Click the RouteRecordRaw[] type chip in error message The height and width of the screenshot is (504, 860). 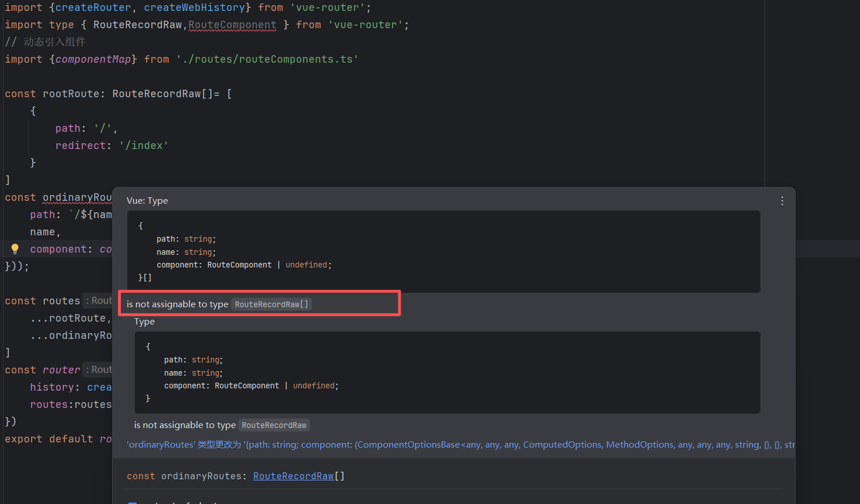click(x=272, y=304)
